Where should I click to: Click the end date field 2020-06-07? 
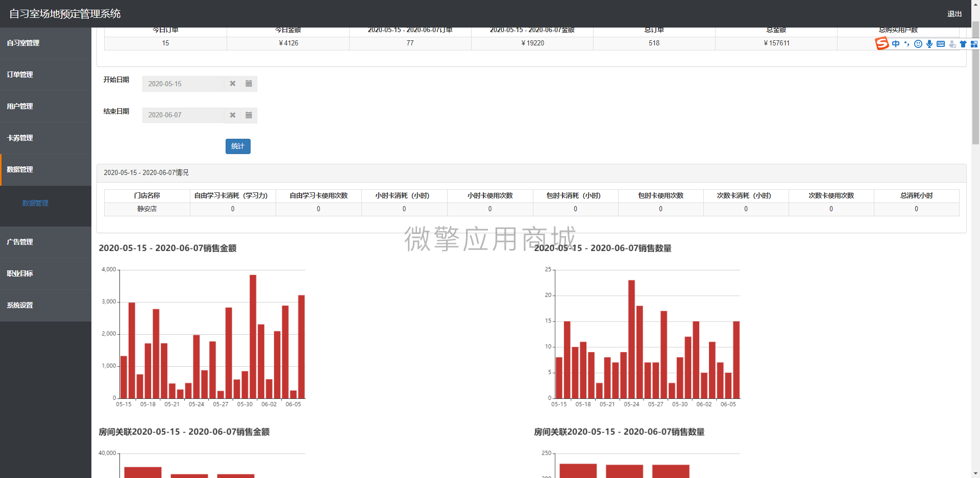click(x=183, y=115)
